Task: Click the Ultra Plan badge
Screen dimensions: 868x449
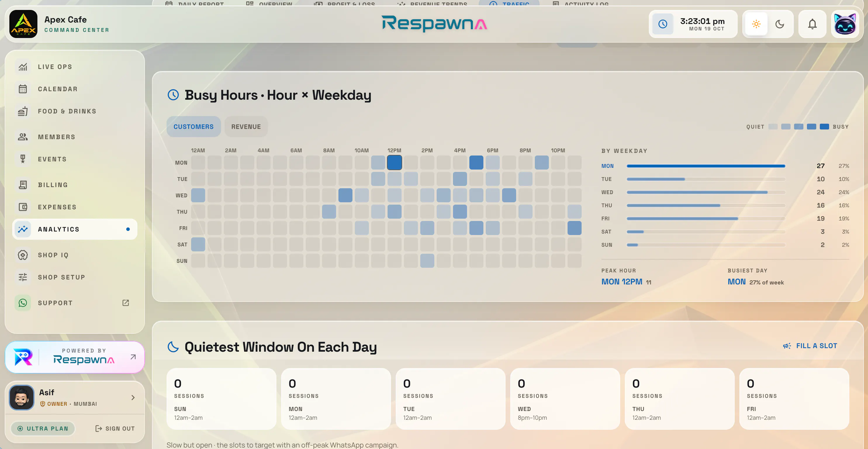Action: 43,429
